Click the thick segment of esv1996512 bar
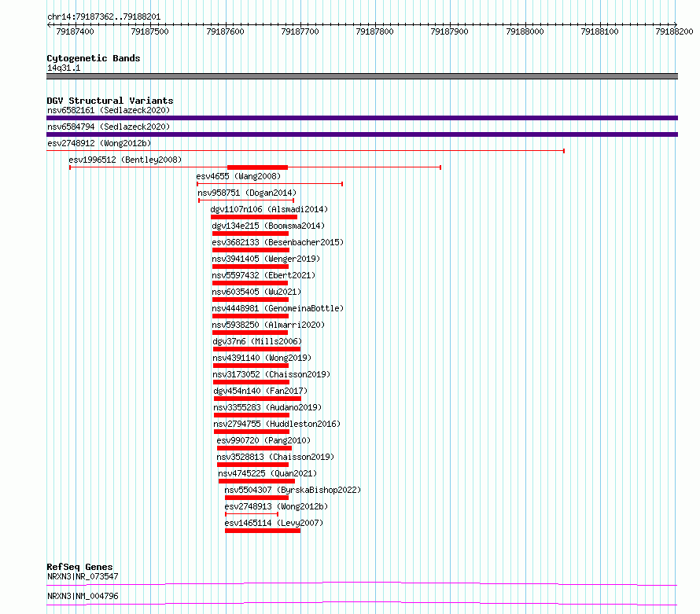 pos(258,167)
